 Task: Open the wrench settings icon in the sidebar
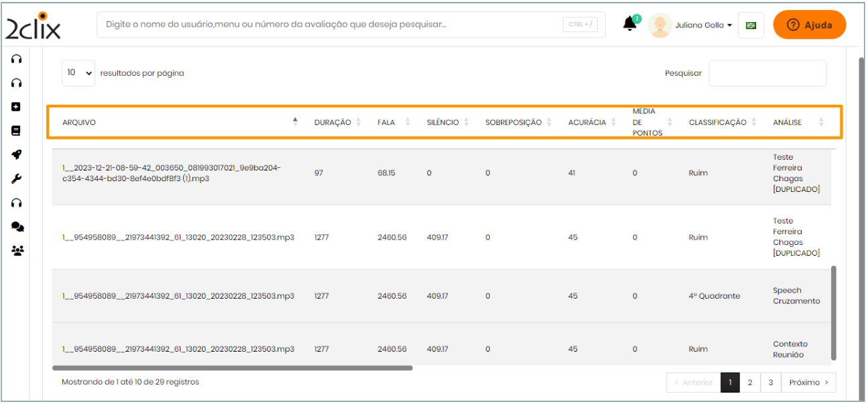tap(17, 179)
